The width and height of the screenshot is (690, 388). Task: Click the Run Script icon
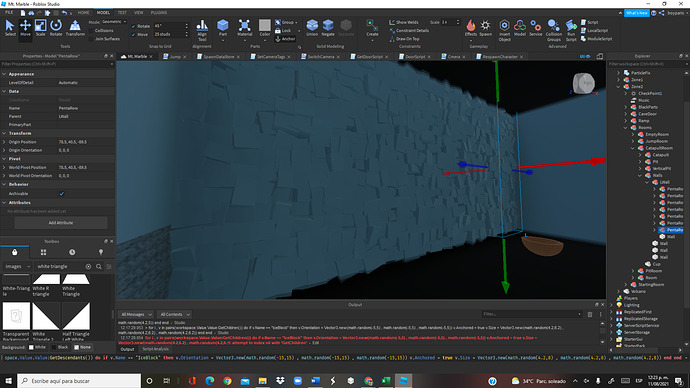pyautogui.click(x=571, y=30)
